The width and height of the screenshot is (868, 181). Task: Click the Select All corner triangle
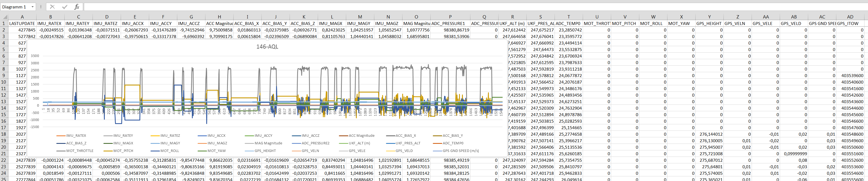pyautogui.click(x=5, y=17)
